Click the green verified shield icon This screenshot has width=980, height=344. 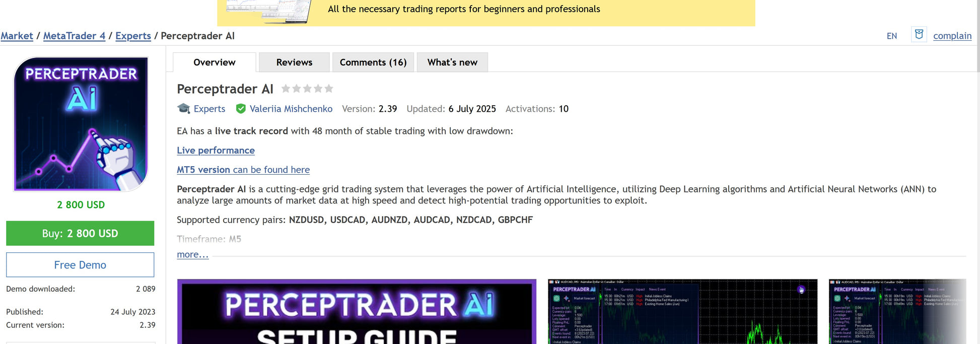[x=241, y=109]
